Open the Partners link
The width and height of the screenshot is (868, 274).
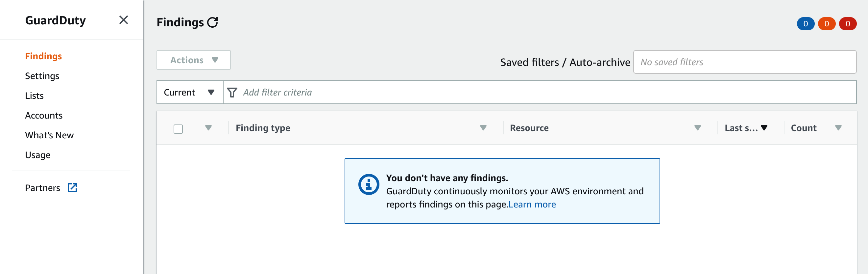(42, 188)
